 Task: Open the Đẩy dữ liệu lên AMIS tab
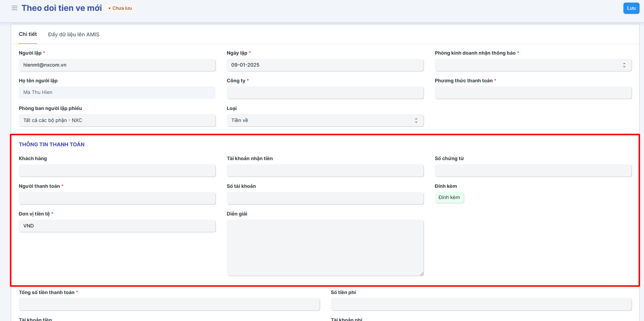click(74, 34)
